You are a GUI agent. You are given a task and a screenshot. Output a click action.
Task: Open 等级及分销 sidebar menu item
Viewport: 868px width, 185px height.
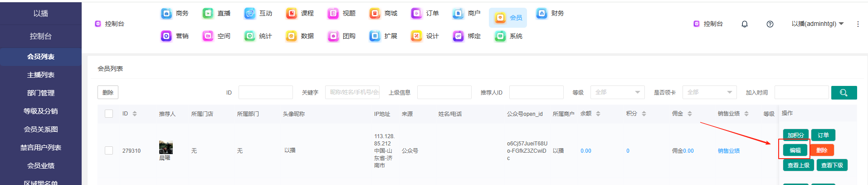click(41, 111)
